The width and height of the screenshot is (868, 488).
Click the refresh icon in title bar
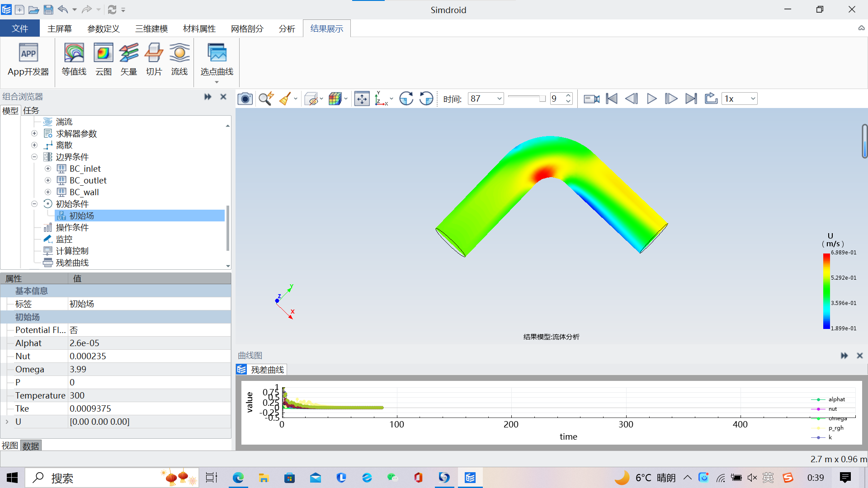click(112, 9)
